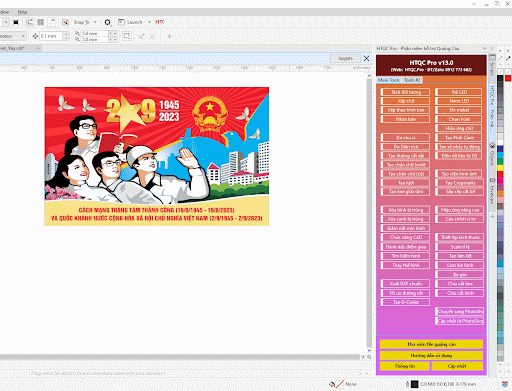Image resolution: width=512 pixels, height=391 pixels.
Task: Toggle the guidelines display icon
Action: tap(52, 22)
